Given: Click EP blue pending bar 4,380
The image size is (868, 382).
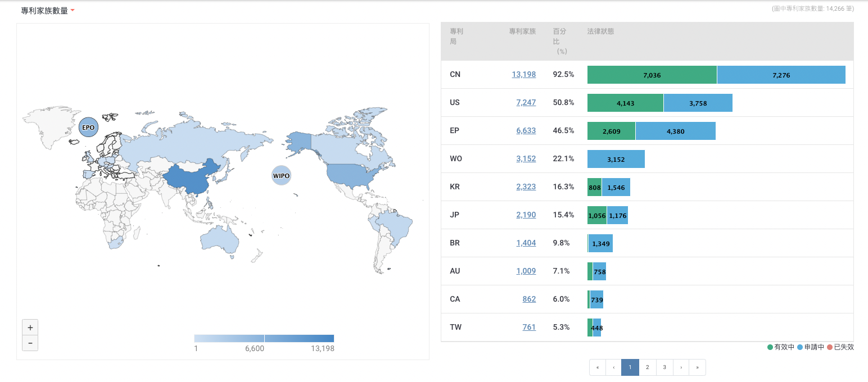Looking at the screenshot, I should coord(676,131).
